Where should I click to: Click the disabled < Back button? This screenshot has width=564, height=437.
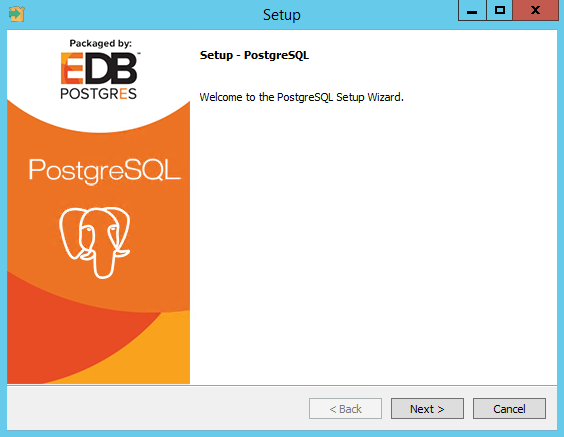click(345, 409)
